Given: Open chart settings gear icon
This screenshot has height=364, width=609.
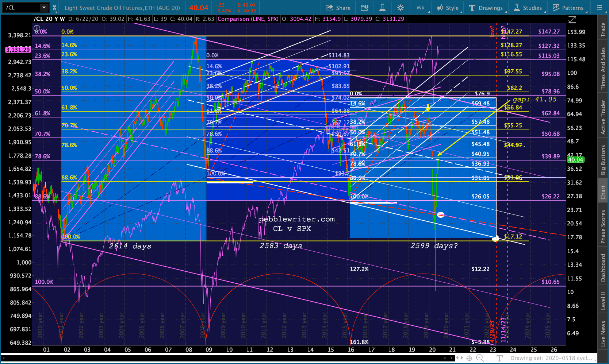Looking at the screenshot, I should tap(401, 8).
